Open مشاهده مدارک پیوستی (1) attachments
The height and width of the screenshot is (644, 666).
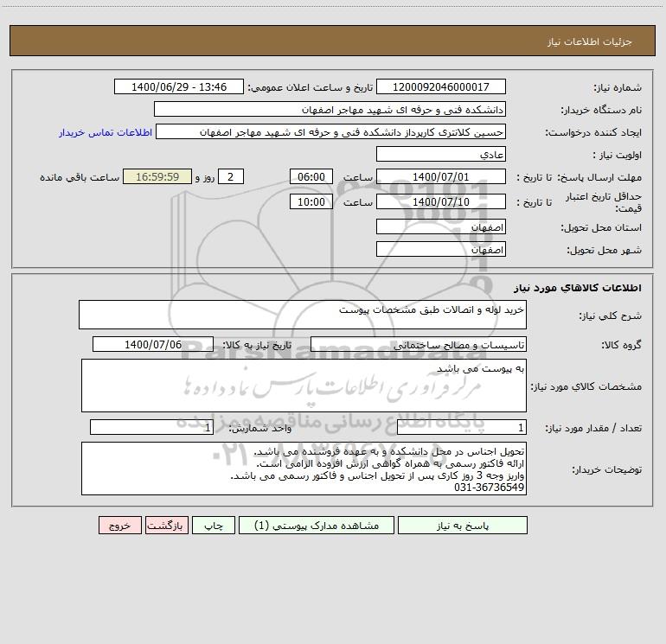[317, 526]
